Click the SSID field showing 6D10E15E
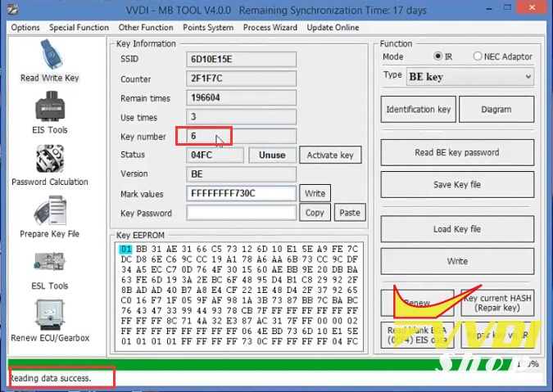 pyautogui.click(x=241, y=60)
